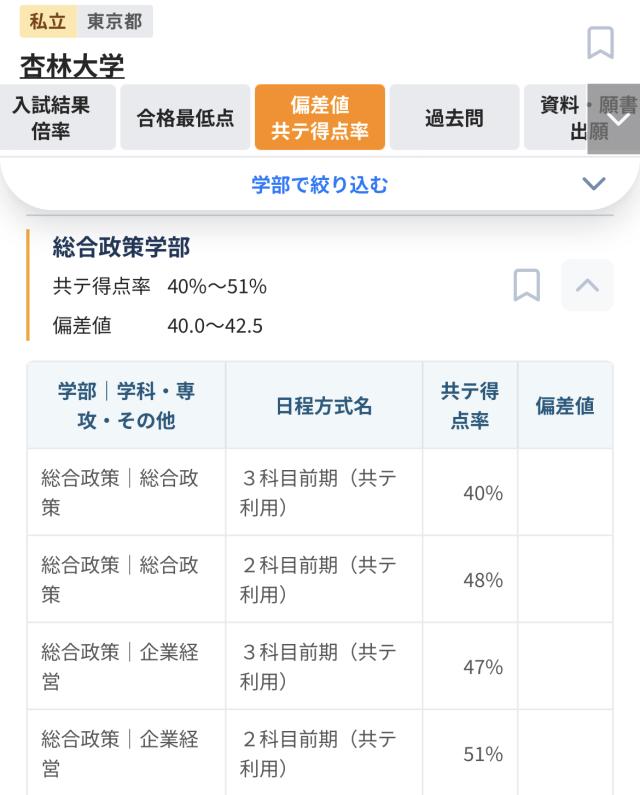Open the 杏林大学 university name link
640x795 pixels.
[72, 66]
